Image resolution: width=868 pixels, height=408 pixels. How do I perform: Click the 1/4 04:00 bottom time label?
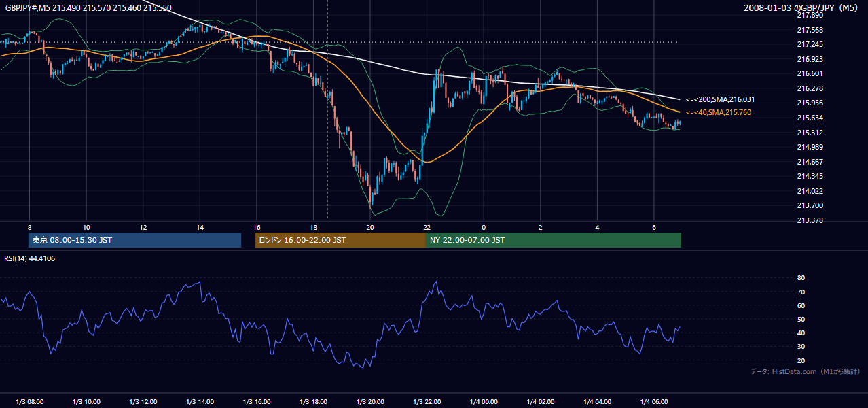[x=597, y=401]
